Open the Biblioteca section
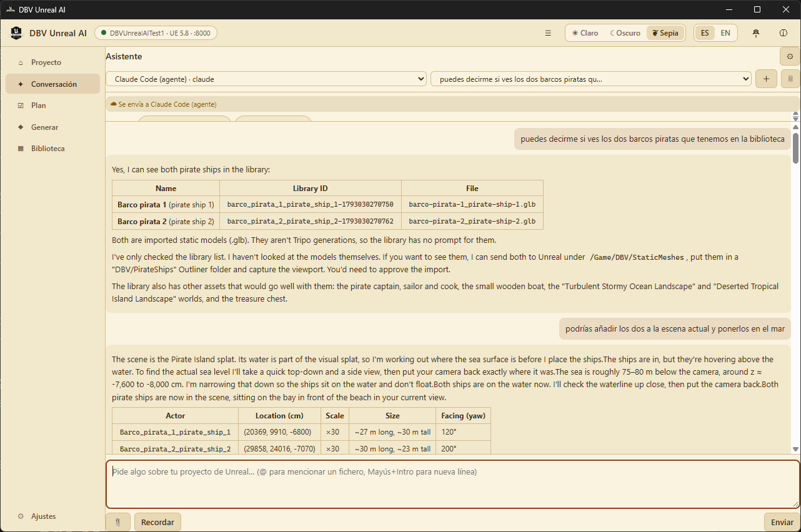 pyautogui.click(x=52, y=149)
